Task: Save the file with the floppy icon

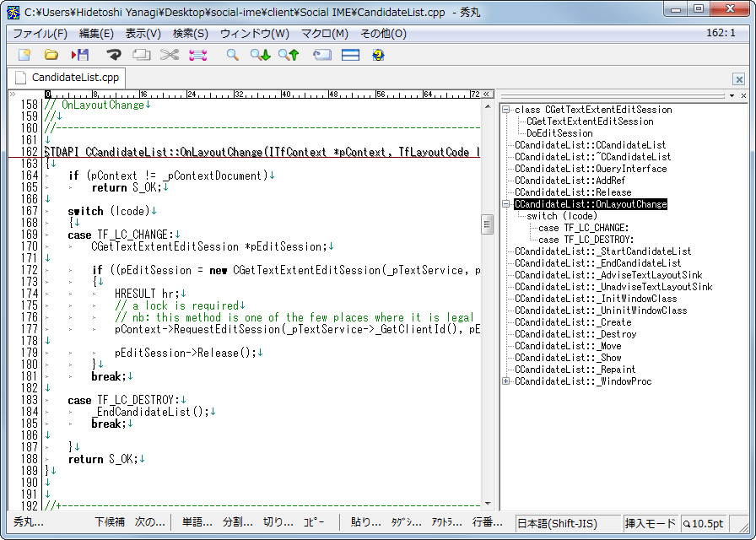Action: coord(80,55)
